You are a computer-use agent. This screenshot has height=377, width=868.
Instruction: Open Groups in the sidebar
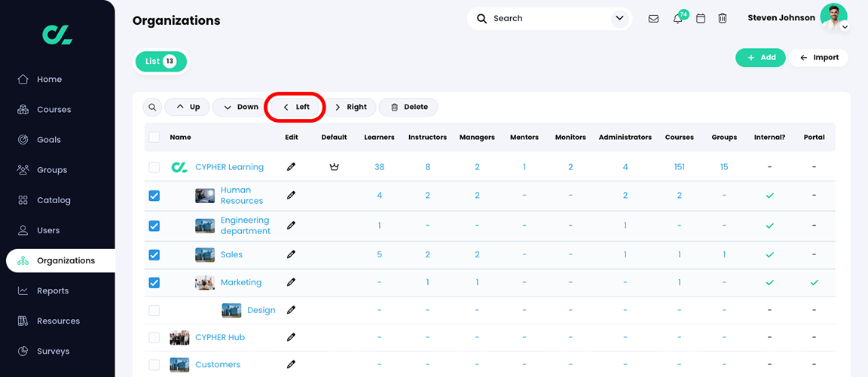coord(52,170)
